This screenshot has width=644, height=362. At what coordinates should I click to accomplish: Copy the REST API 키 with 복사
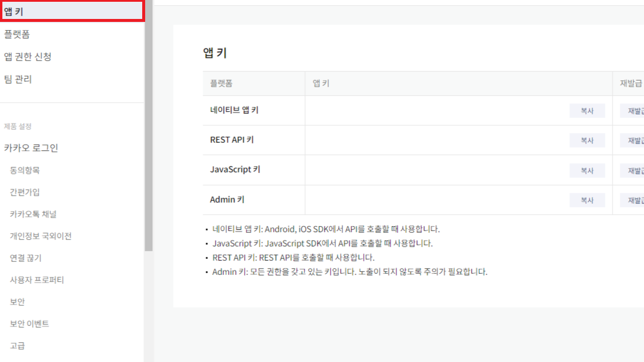pos(587,140)
